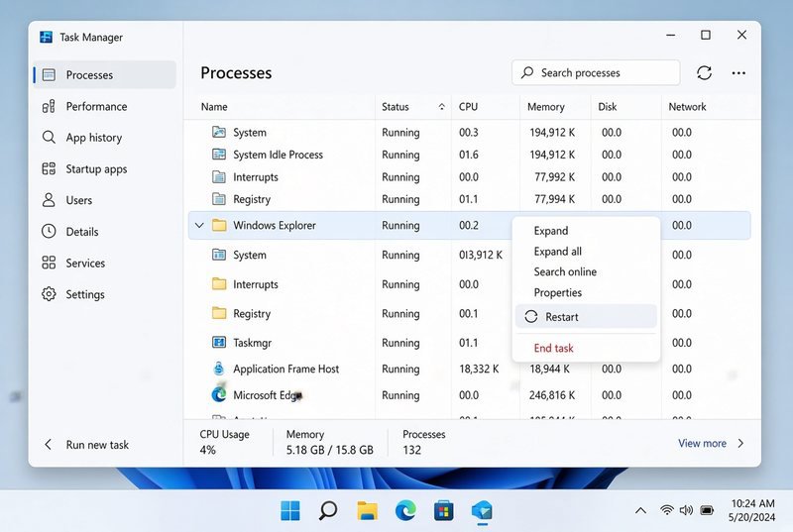The image size is (793, 532).
Task: Click the View more link
Action: coord(702,443)
